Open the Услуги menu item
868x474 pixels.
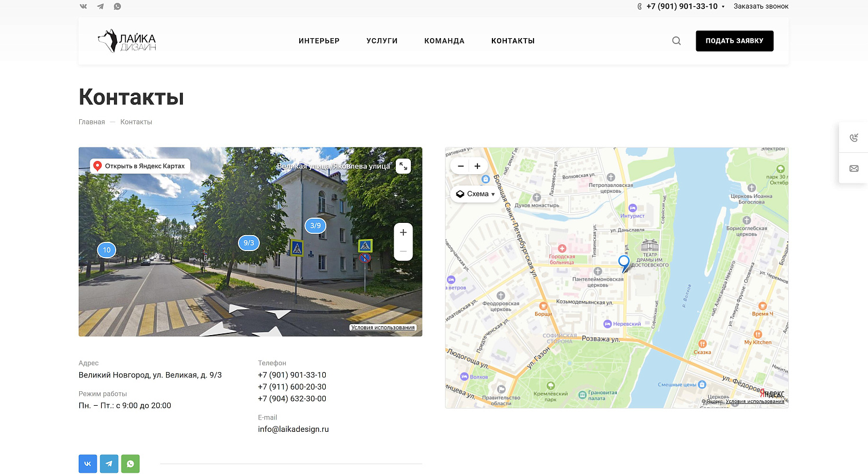382,41
